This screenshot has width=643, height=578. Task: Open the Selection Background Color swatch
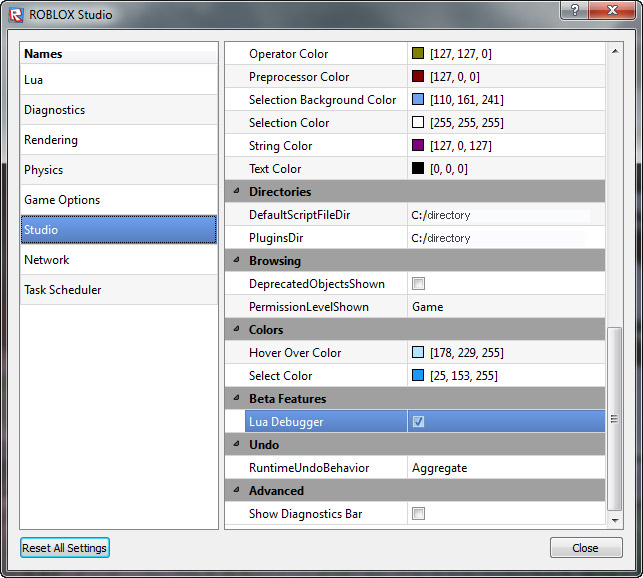pos(418,99)
